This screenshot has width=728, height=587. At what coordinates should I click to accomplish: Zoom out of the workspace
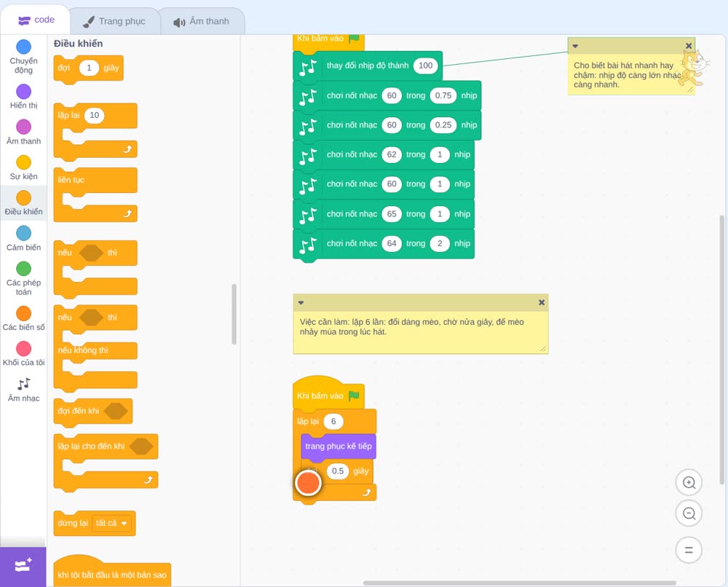[689, 513]
